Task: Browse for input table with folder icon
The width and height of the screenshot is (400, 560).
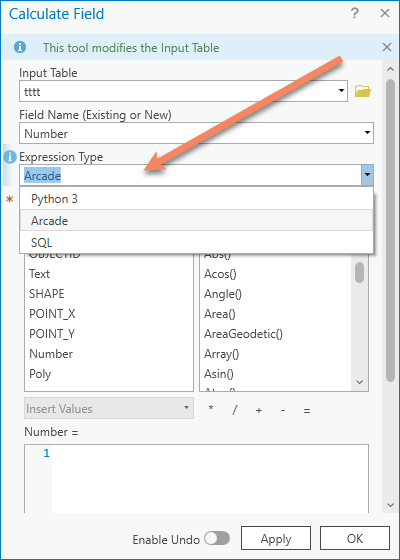Action: [x=362, y=91]
